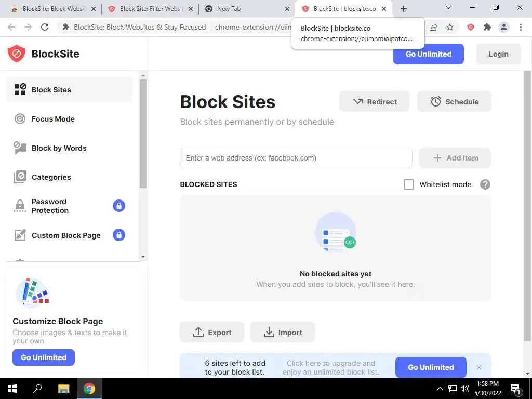Screen dimensions: 532x399
Task: Click the Focus Mode target icon
Action: click(20, 119)
